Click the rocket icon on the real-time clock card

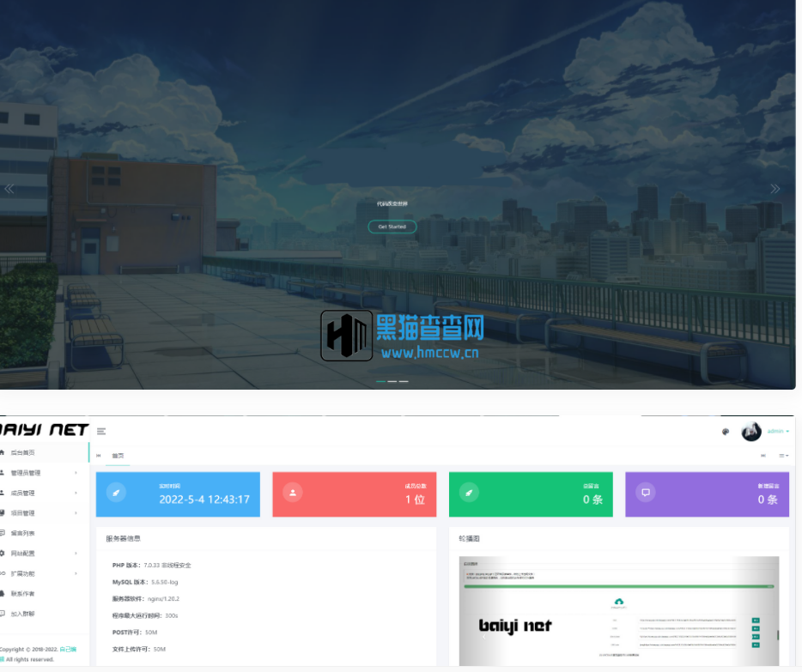pyautogui.click(x=116, y=493)
